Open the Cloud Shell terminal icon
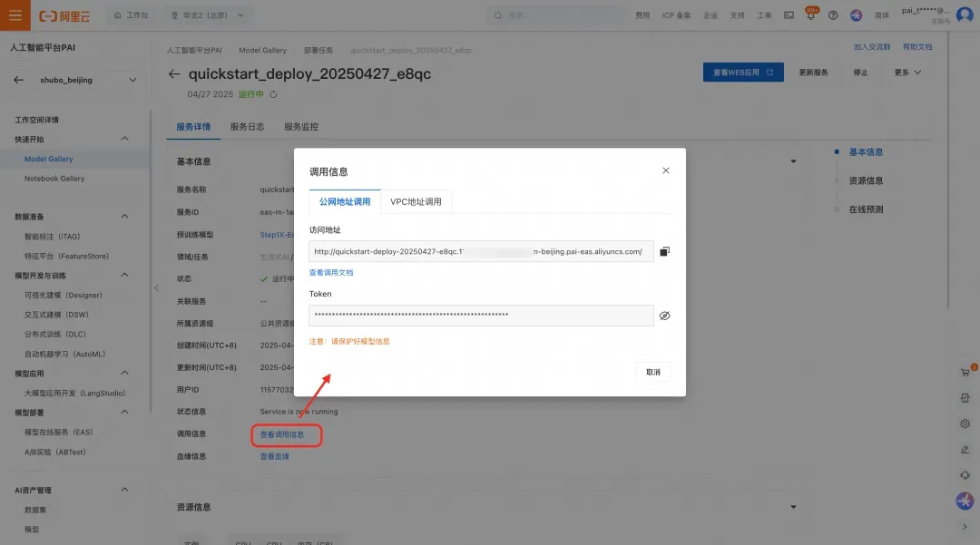This screenshot has width=980, height=545. (789, 15)
